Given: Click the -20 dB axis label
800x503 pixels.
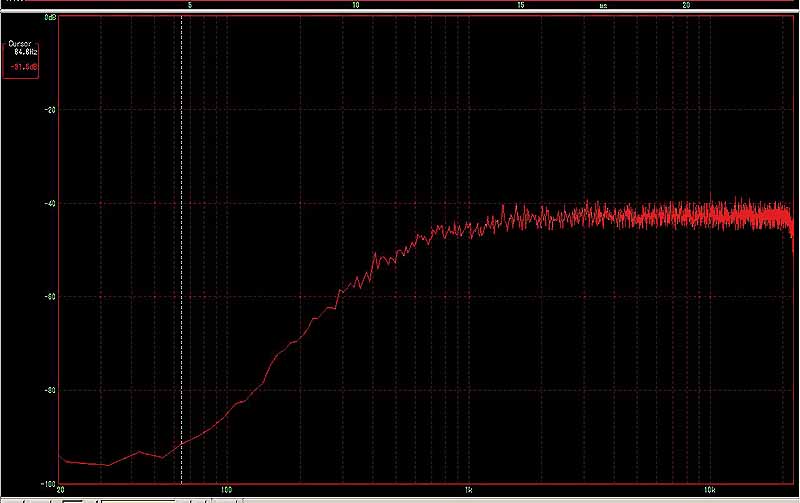Looking at the screenshot, I should point(49,110).
